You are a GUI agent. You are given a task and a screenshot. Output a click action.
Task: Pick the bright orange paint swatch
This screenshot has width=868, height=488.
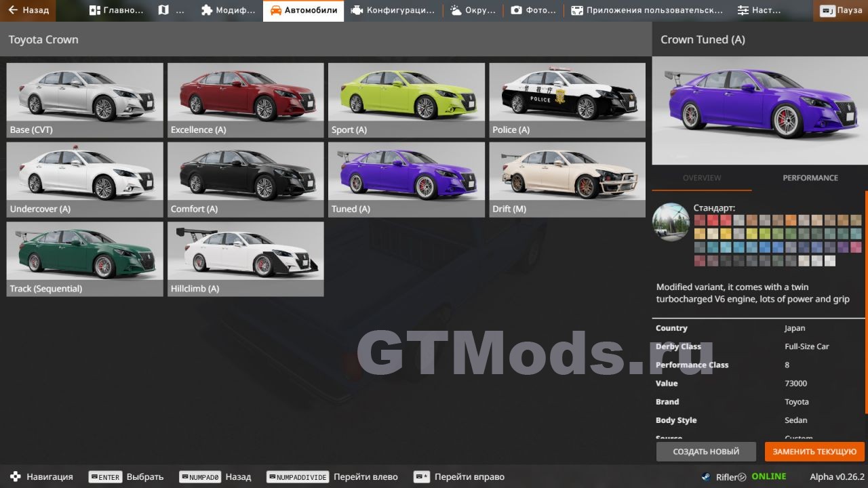[x=791, y=220]
